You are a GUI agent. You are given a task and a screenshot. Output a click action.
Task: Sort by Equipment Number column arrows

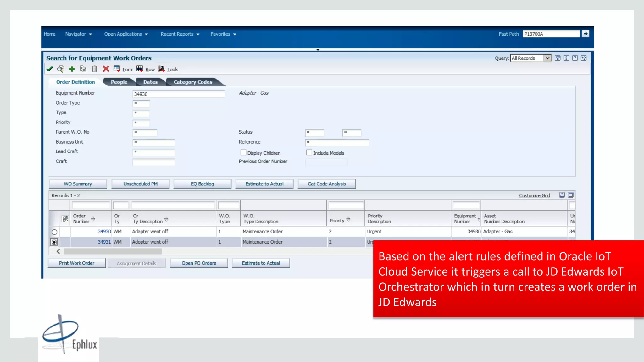(479, 219)
